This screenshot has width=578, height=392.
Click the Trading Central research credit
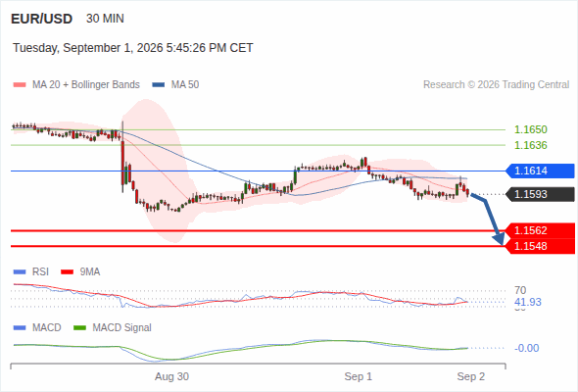click(496, 85)
